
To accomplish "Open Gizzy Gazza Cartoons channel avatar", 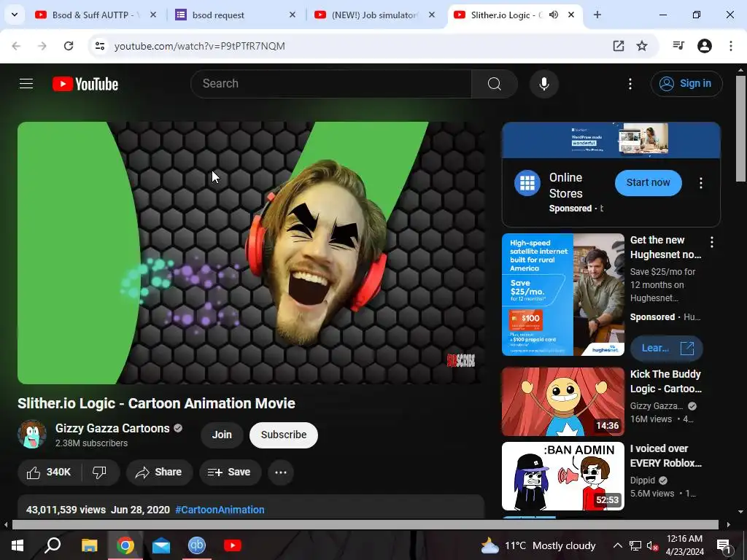I will click(x=32, y=435).
